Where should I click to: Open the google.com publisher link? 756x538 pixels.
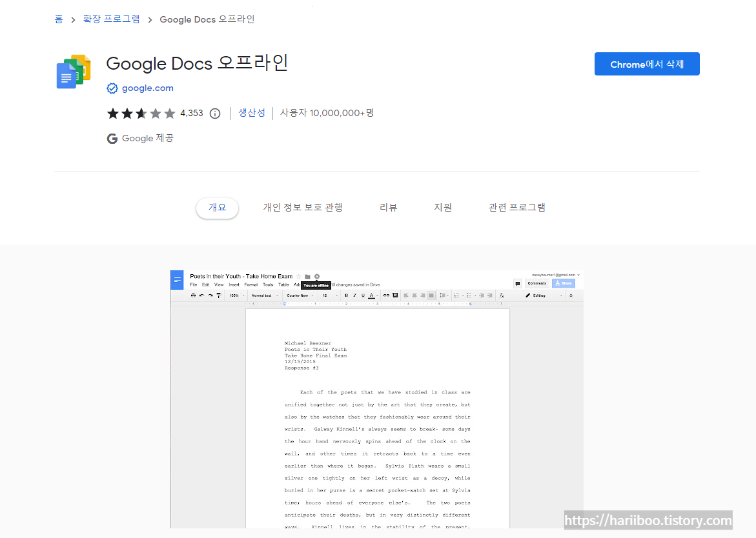tap(148, 88)
